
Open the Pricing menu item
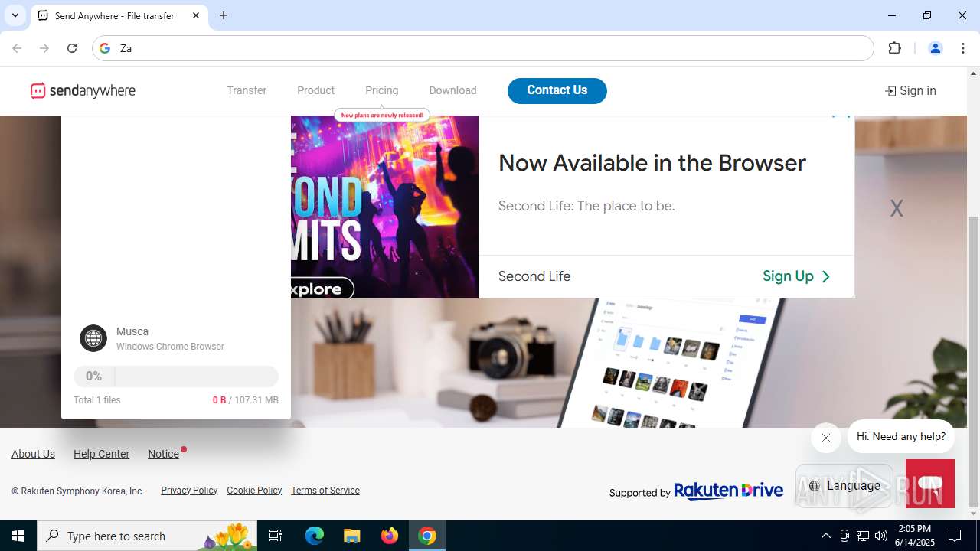[381, 90]
